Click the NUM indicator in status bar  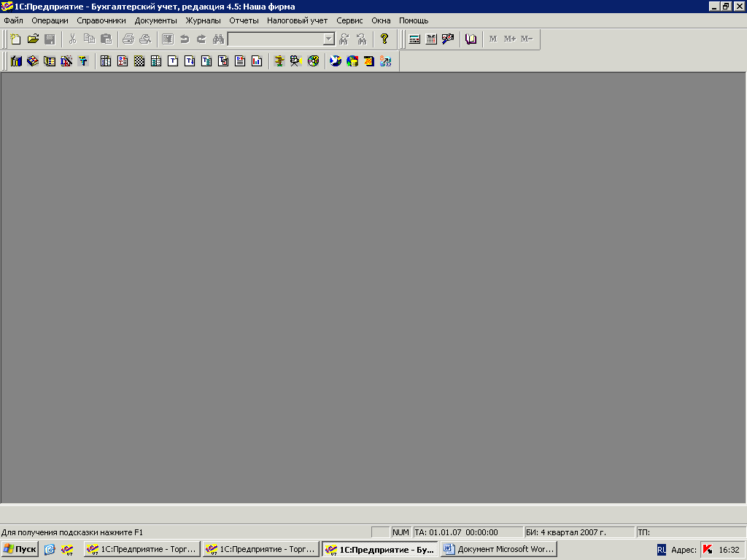400,532
